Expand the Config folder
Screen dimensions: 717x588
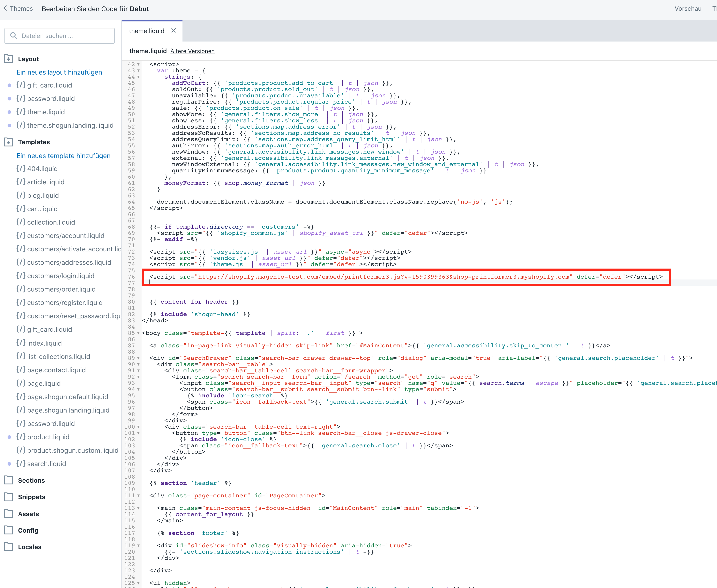8,530
